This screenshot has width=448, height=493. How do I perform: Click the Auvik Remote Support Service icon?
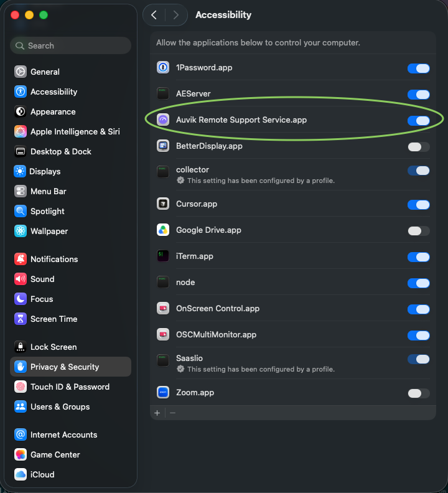[163, 120]
